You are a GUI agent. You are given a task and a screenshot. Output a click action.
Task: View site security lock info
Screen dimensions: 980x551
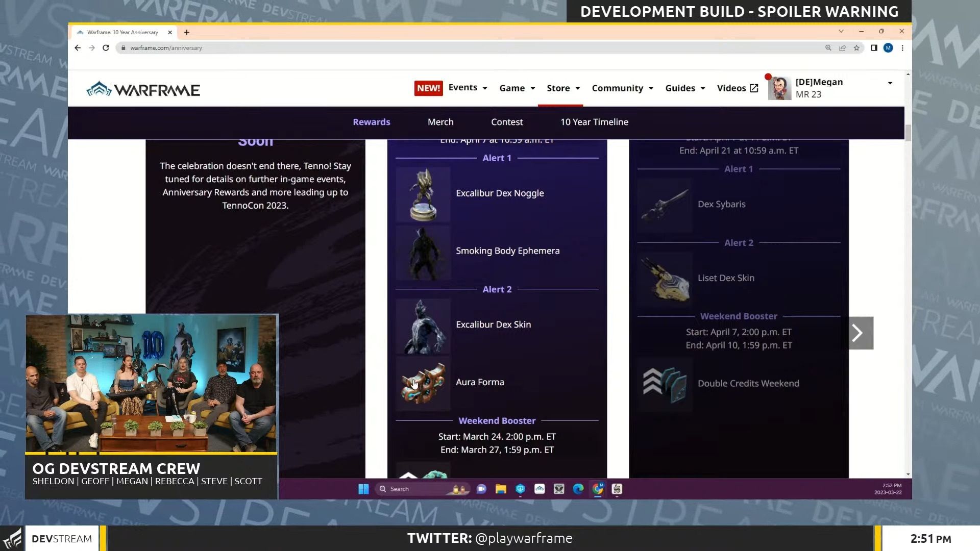point(123,47)
